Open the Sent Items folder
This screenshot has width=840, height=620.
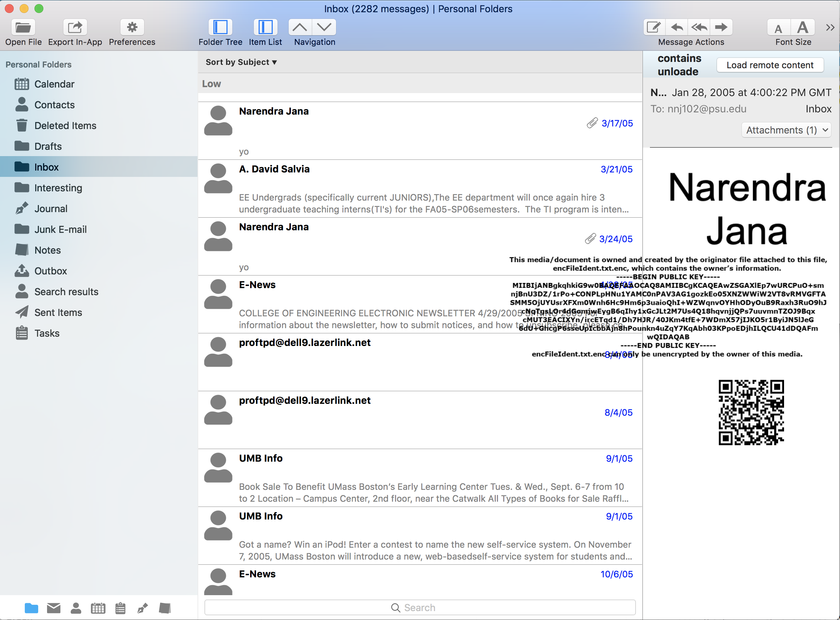pyautogui.click(x=58, y=313)
